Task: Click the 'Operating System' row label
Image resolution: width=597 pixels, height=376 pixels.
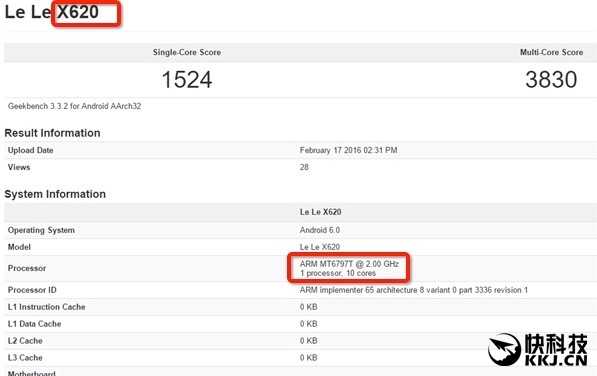Action: (x=41, y=230)
